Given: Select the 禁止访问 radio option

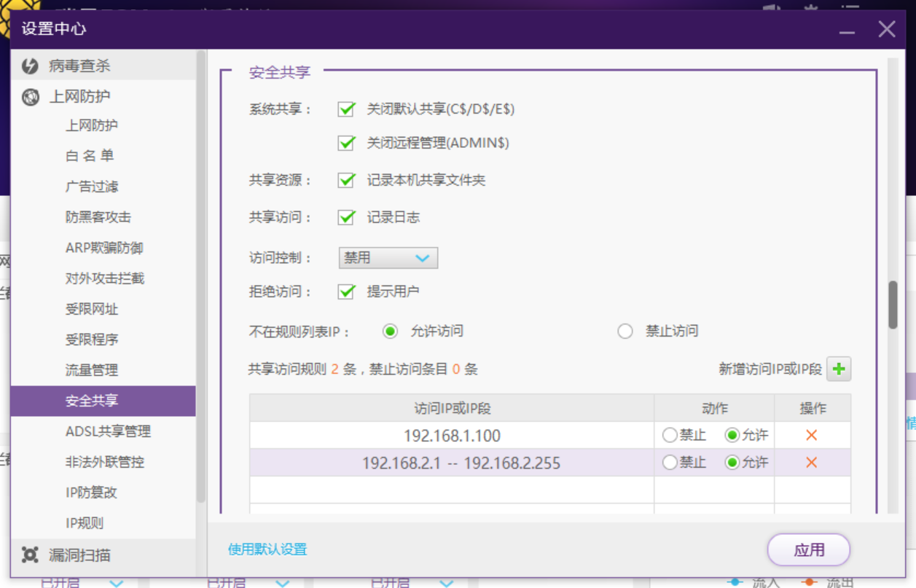Looking at the screenshot, I should tap(625, 331).
